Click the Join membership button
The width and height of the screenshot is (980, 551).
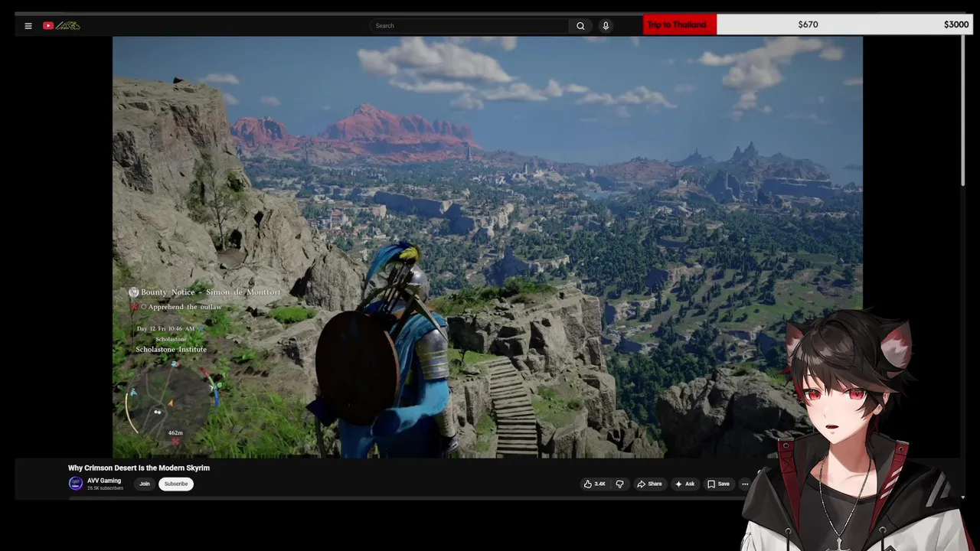coord(145,484)
